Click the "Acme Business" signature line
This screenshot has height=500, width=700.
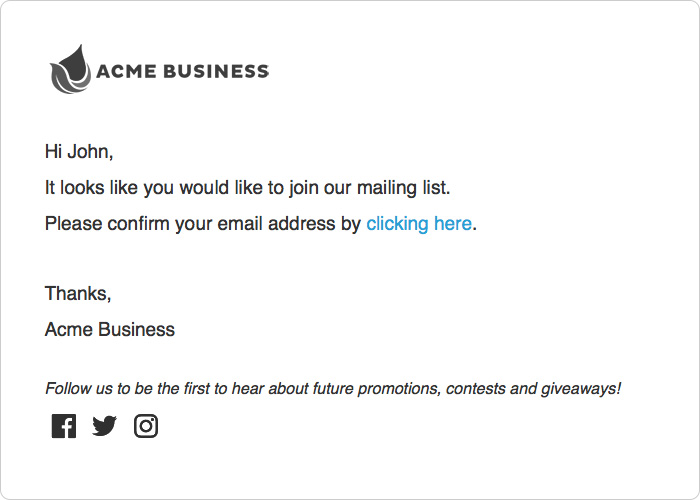(x=110, y=330)
